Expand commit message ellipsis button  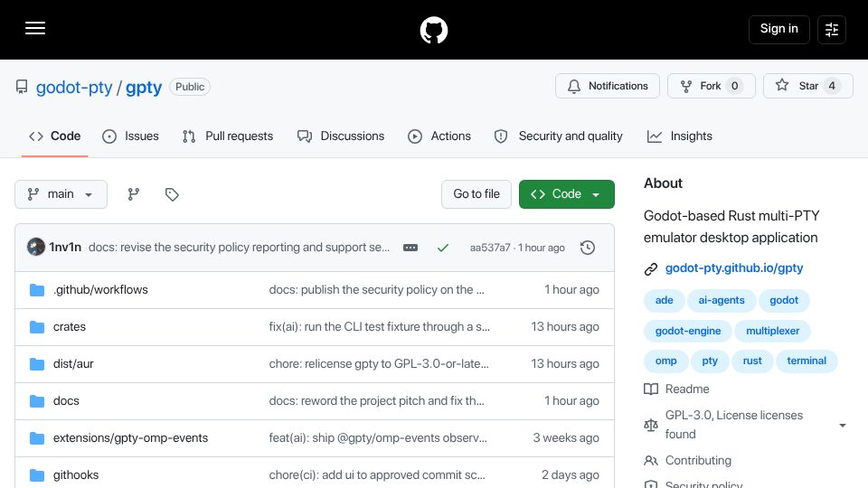coord(410,248)
